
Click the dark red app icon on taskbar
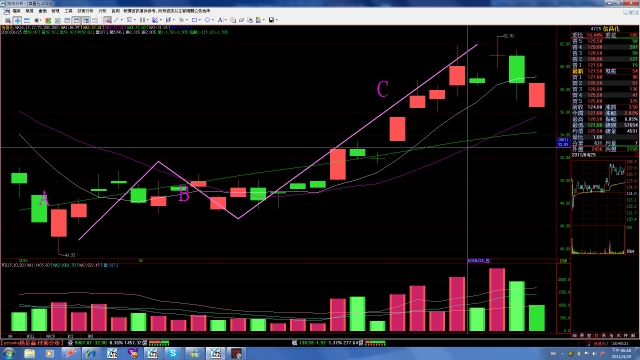coord(236,353)
